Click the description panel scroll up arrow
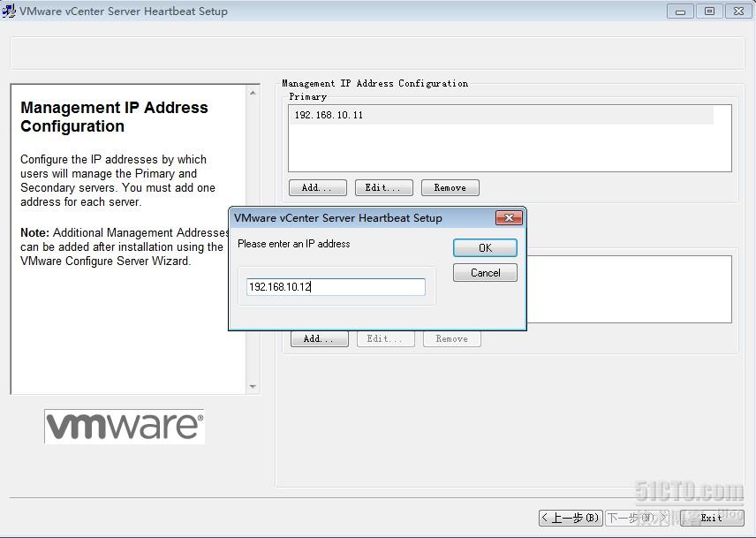Viewport: 756px width, 538px height. click(253, 92)
